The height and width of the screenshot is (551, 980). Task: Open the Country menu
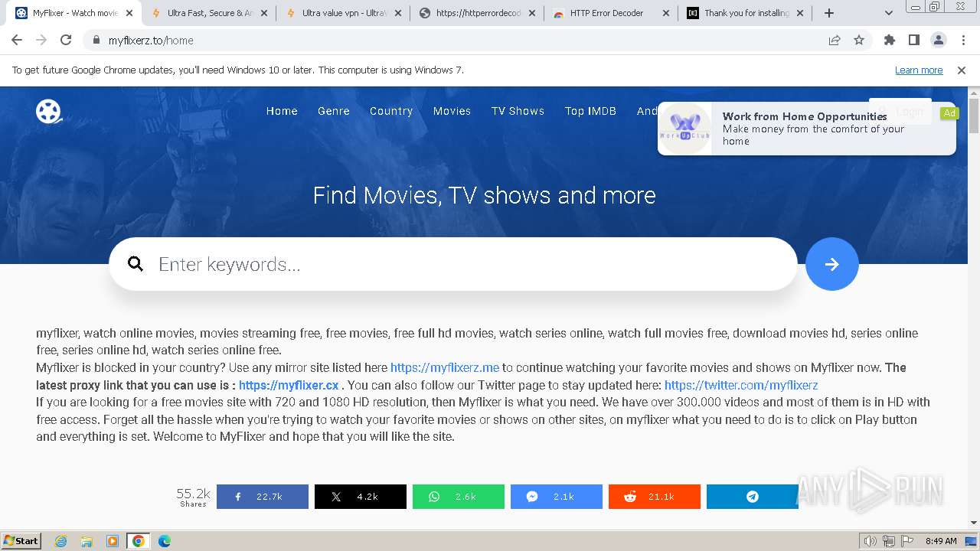[x=391, y=111]
